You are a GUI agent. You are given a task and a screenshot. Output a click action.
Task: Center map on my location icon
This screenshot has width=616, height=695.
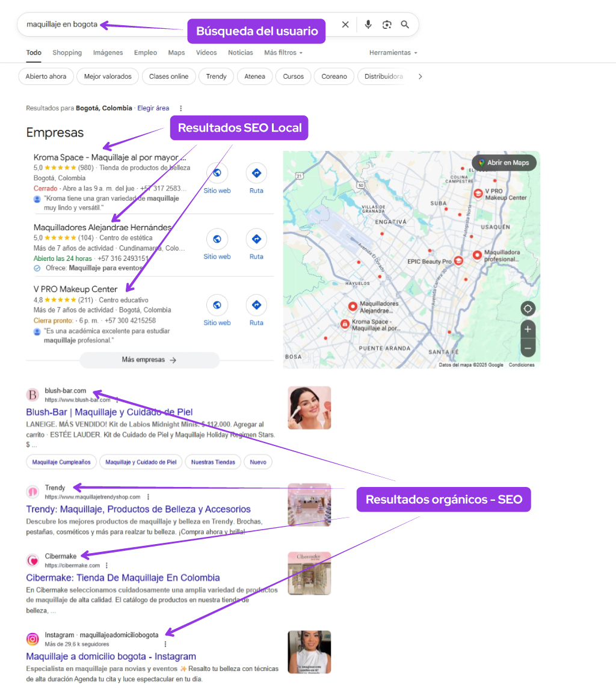528,308
